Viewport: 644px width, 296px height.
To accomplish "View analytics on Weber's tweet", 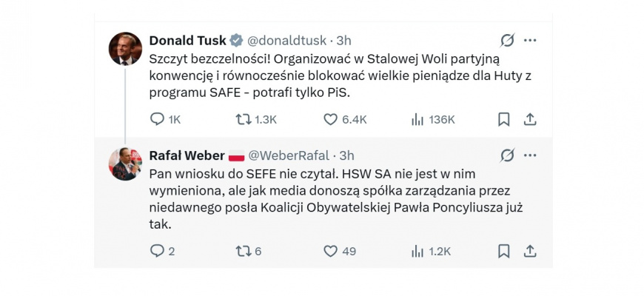I will click(x=417, y=252).
